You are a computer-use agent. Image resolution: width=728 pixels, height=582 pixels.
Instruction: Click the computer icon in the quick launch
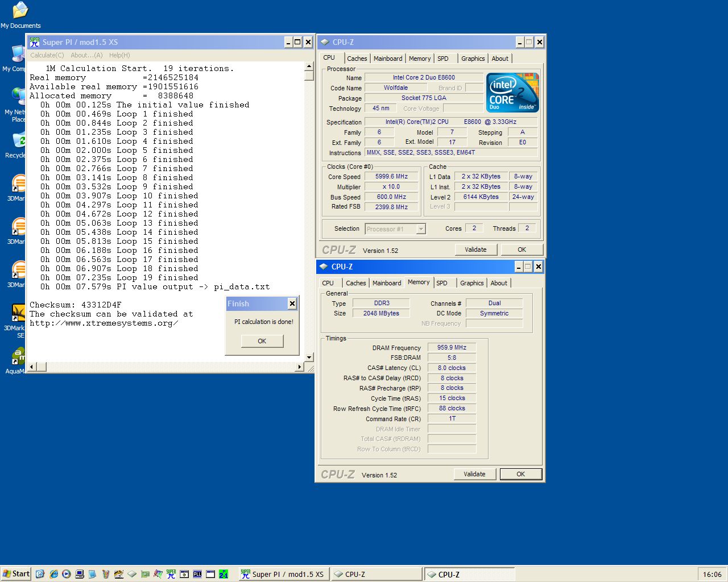(x=80, y=574)
